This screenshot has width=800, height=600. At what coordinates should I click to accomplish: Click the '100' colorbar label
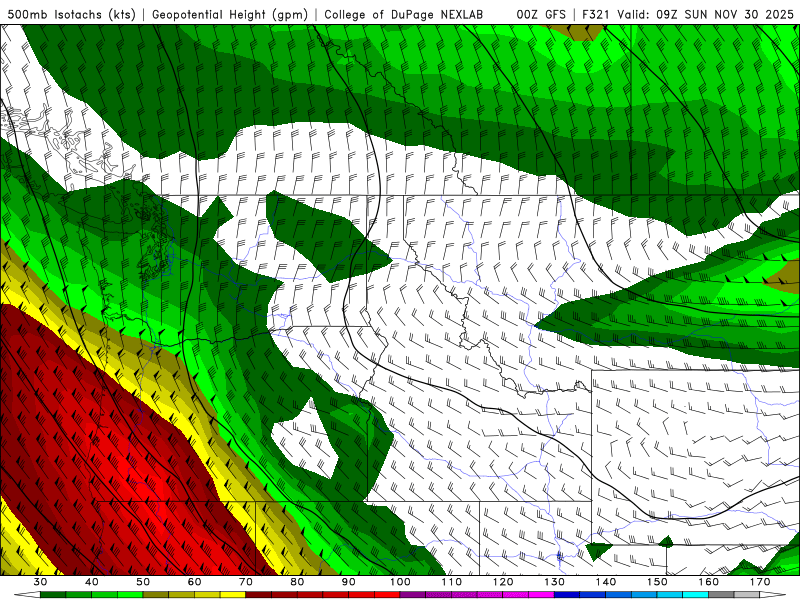[x=400, y=582]
